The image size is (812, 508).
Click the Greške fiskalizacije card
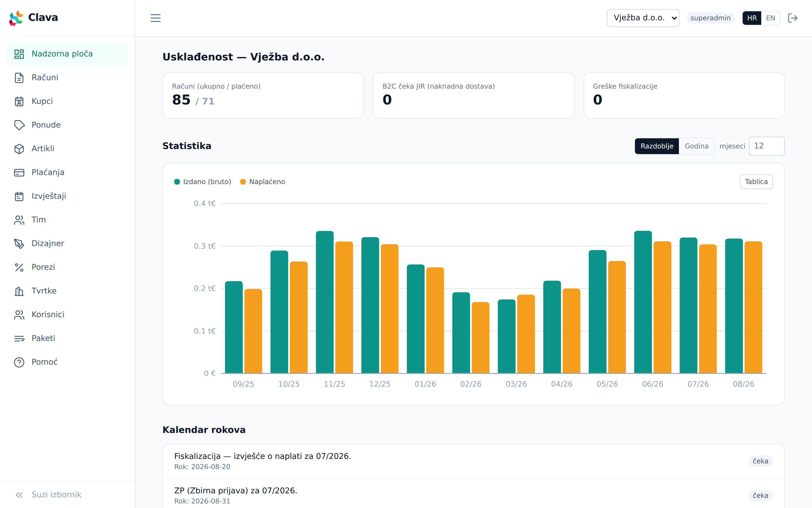click(x=684, y=95)
